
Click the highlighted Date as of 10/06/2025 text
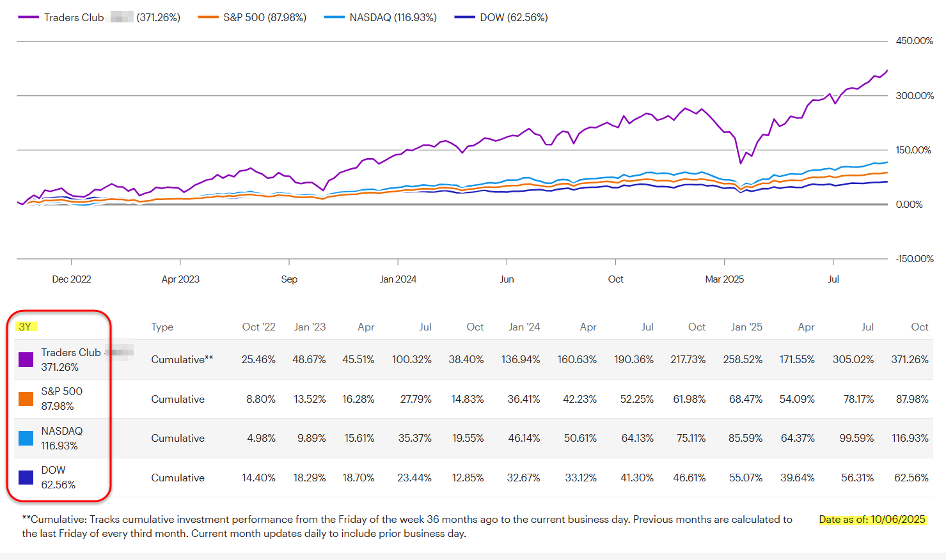point(872,520)
